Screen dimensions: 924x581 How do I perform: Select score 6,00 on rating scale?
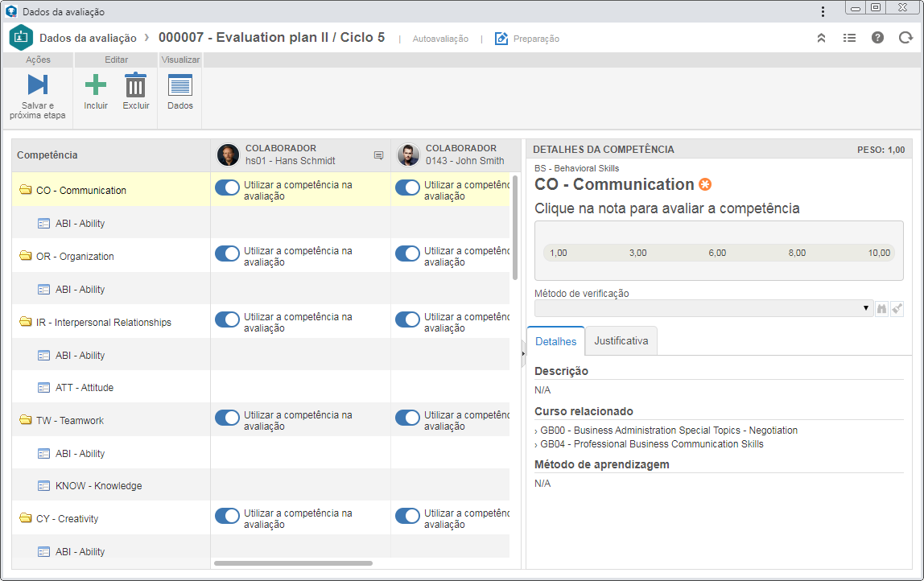[717, 253]
